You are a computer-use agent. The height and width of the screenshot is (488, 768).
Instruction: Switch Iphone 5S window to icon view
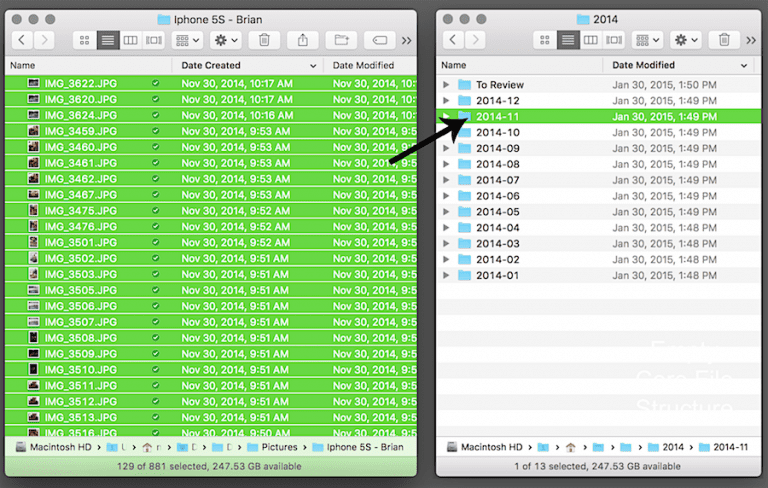[x=84, y=40]
